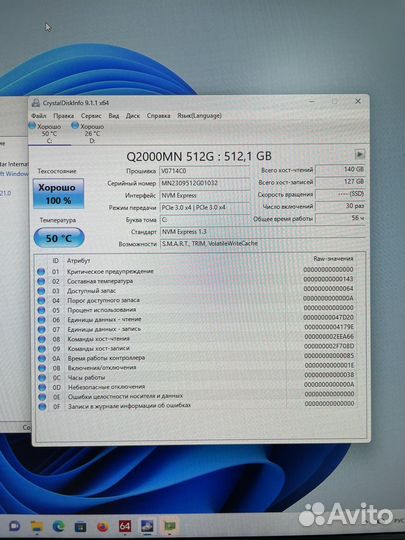Open the Вид menu
Viewport: 405px width, 540px height.
(x=114, y=116)
